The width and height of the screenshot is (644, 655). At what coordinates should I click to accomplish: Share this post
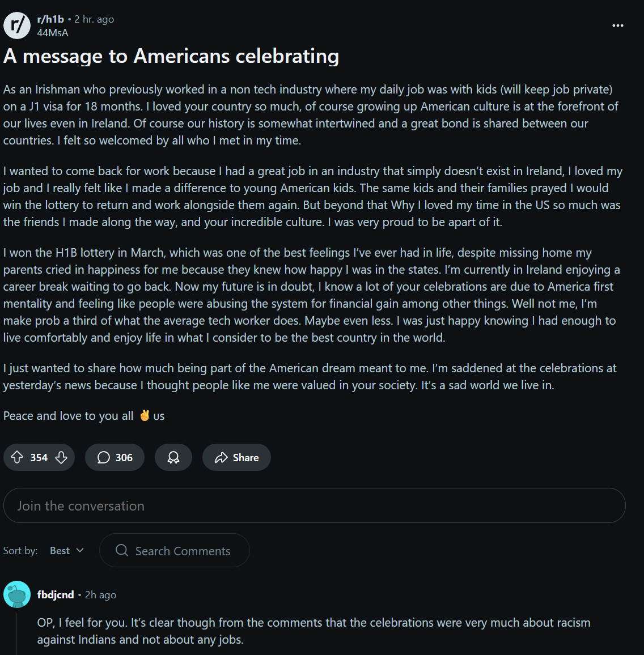coord(236,457)
